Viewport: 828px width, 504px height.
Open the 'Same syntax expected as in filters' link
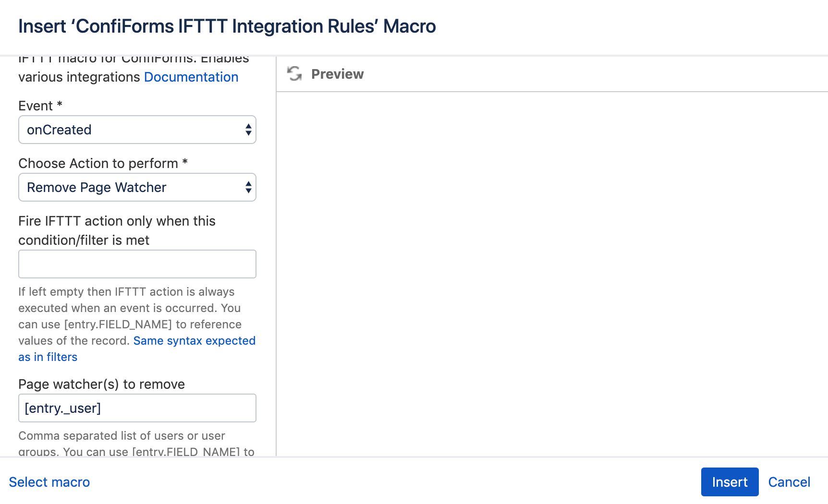pyautogui.click(x=137, y=348)
